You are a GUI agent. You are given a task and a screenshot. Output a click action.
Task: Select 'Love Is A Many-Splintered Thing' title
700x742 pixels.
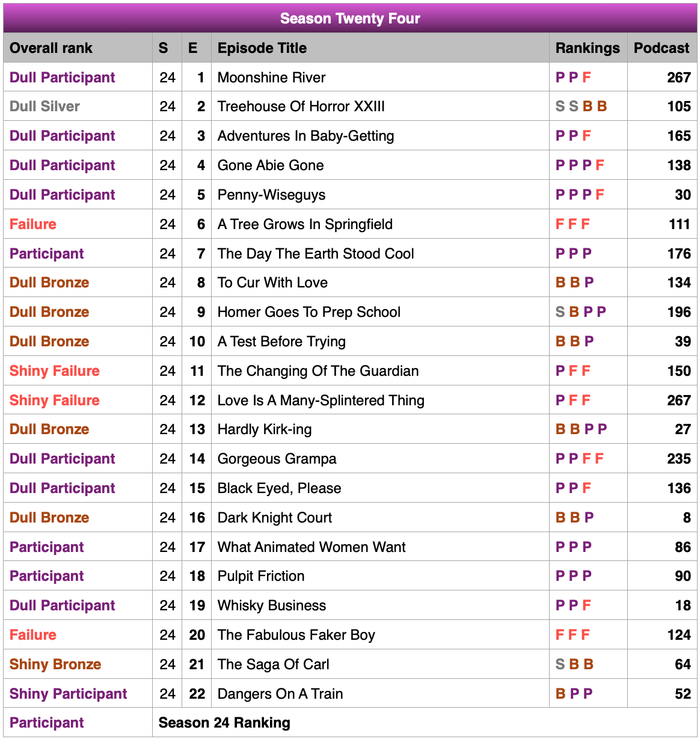(321, 400)
